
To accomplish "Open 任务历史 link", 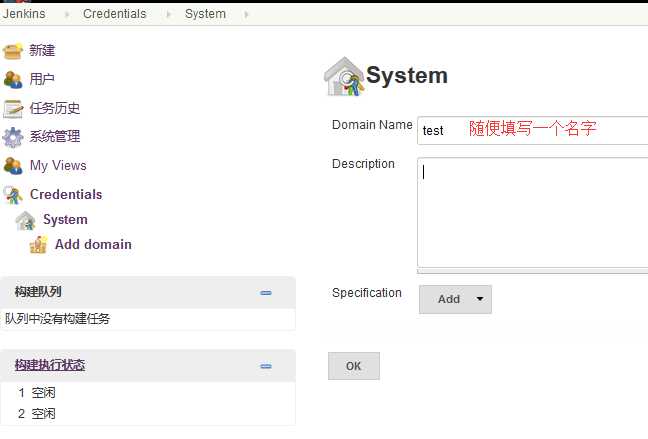I will coord(55,108).
